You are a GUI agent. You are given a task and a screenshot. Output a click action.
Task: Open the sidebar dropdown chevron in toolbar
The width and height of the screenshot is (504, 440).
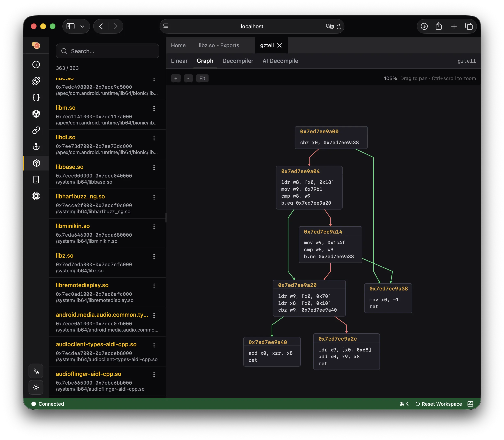[83, 26]
